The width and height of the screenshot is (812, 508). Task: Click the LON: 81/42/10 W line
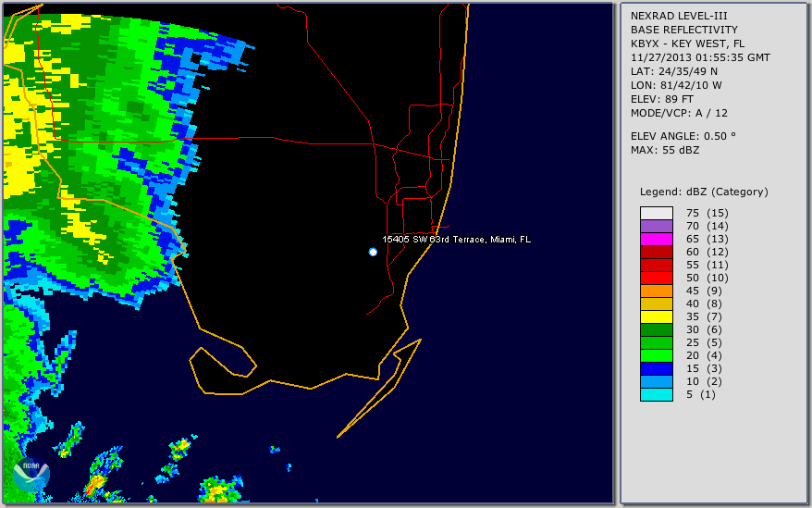tap(676, 85)
